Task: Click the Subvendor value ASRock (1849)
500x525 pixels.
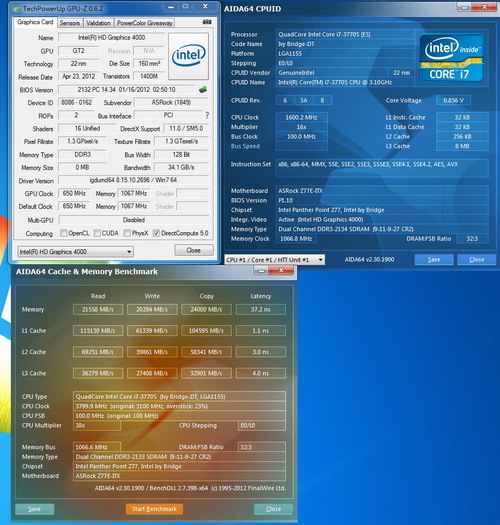Action: coord(171,102)
